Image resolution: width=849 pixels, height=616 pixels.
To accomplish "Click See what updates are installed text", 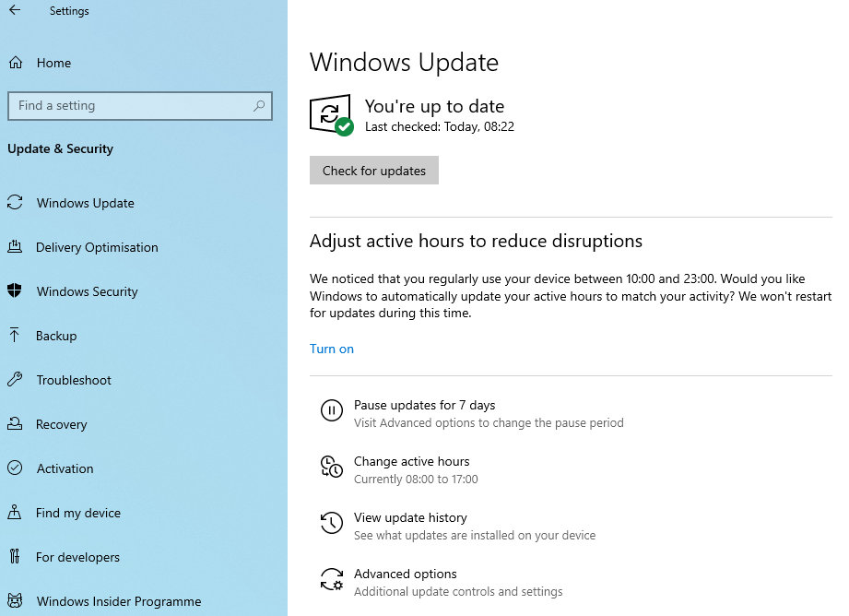I will tap(475, 535).
